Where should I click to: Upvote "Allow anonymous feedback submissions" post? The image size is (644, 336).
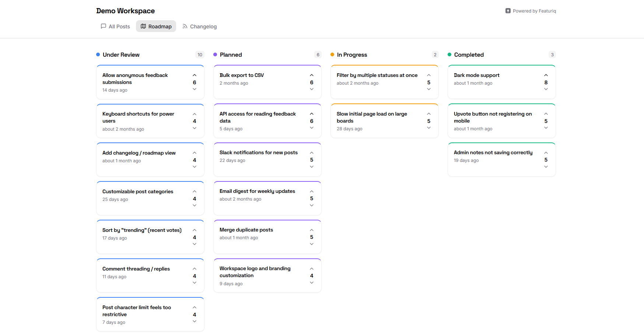[195, 75]
